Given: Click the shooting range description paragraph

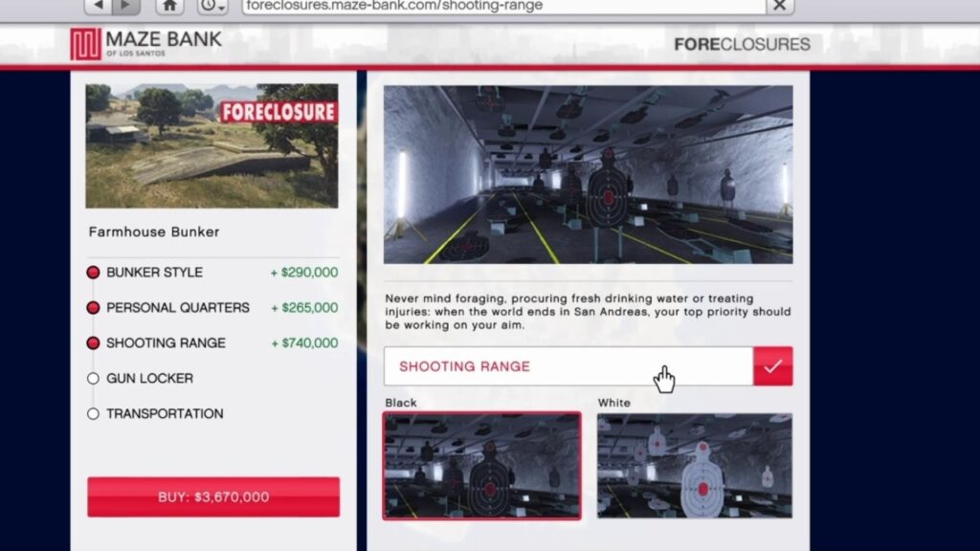Looking at the screenshot, I should tap(588, 312).
